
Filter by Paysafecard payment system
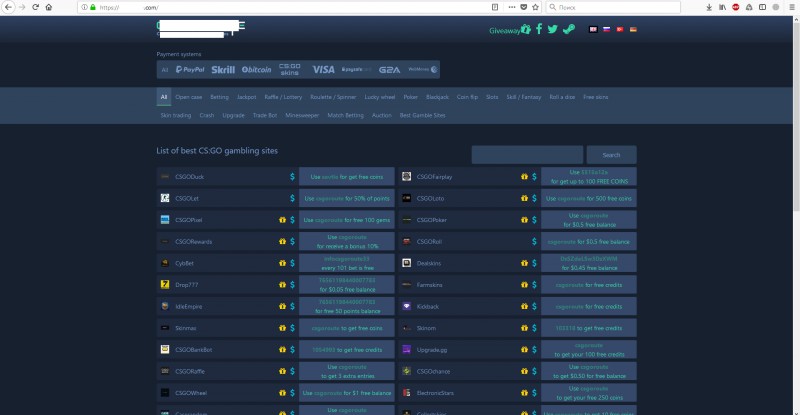[x=356, y=69]
